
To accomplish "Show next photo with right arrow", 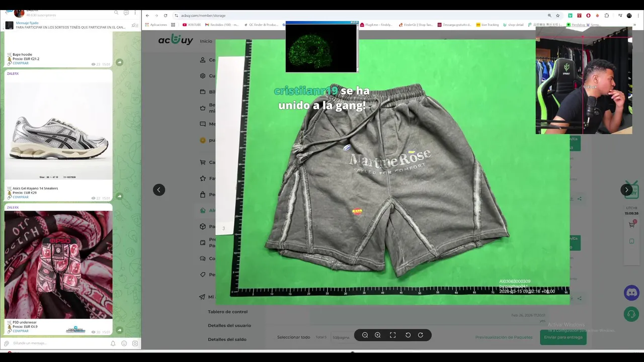I will click(626, 190).
